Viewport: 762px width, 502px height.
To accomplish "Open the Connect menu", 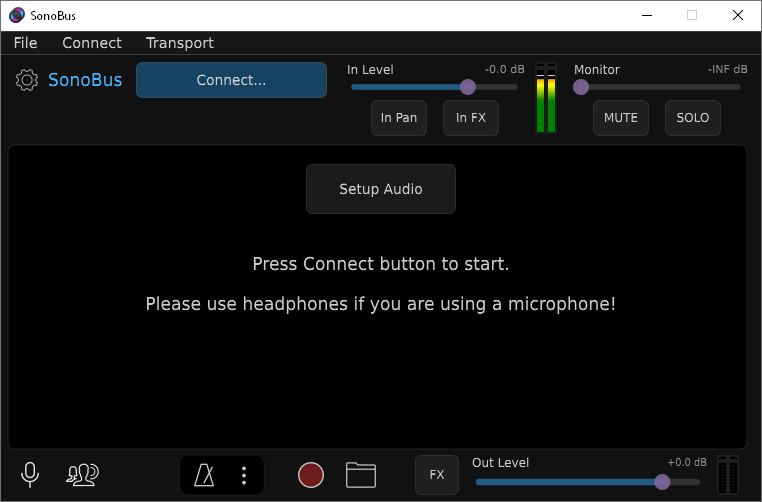I will tap(92, 43).
